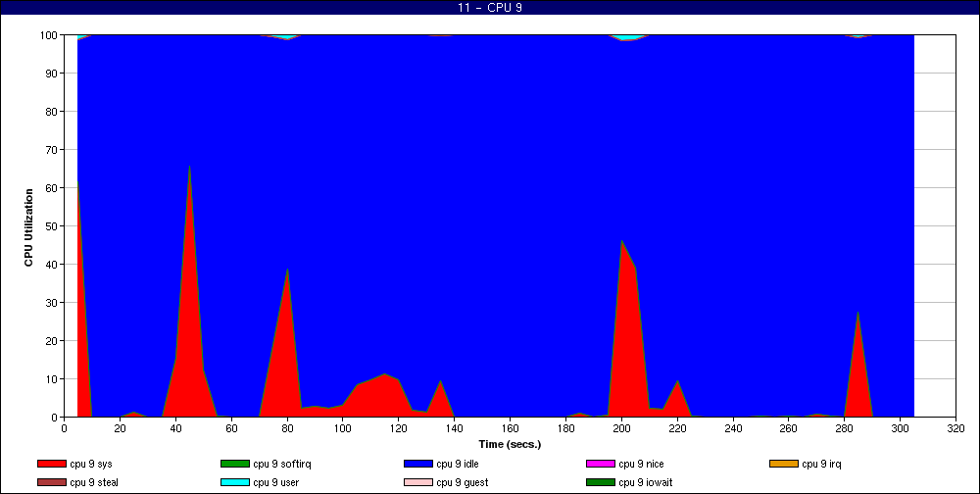Image resolution: width=980 pixels, height=494 pixels.
Task: Select the 'cpu 9 softirq' legend label
Action: click(282, 464)
